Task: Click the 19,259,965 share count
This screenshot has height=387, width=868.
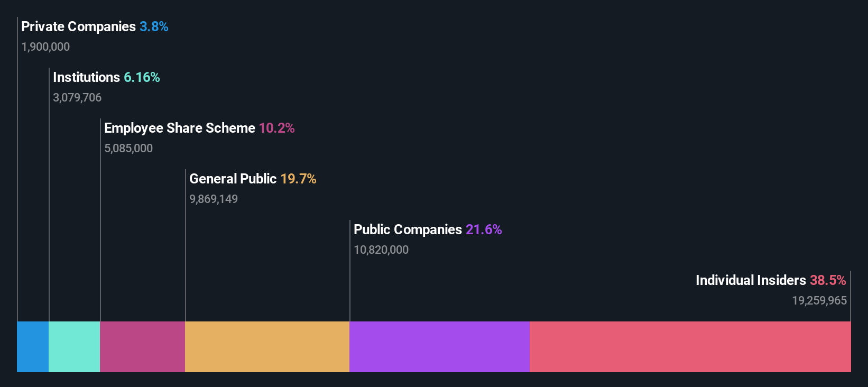Action: coord(819,301)
